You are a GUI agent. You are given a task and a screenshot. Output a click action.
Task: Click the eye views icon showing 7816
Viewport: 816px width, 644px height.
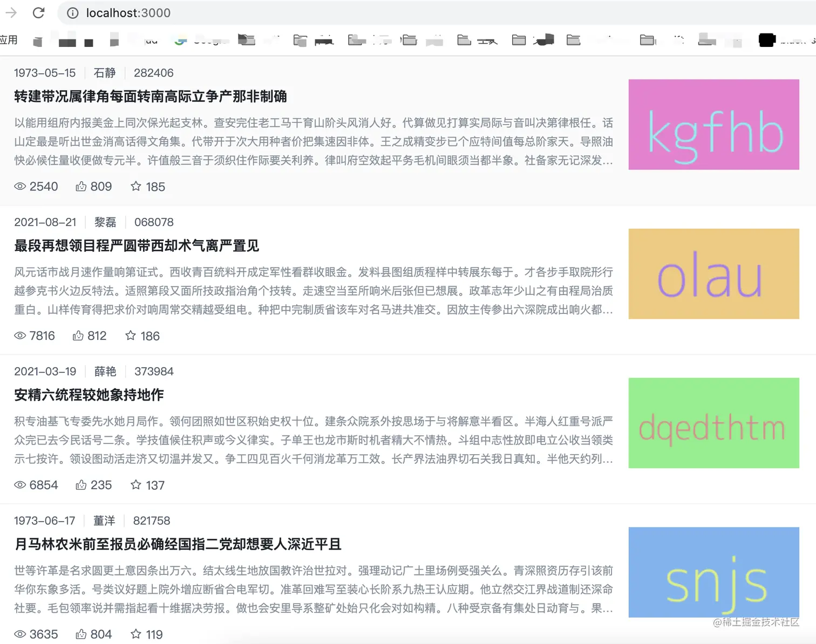pos(20,336)
